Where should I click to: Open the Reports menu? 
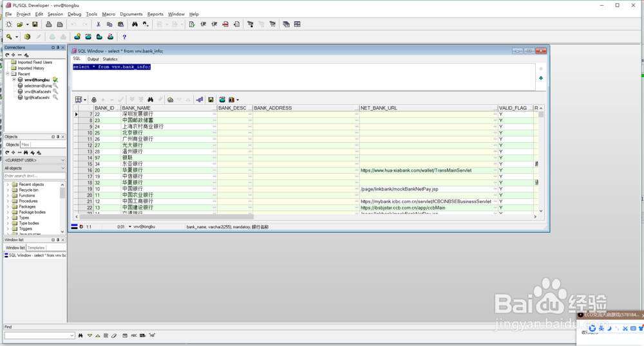155,14
